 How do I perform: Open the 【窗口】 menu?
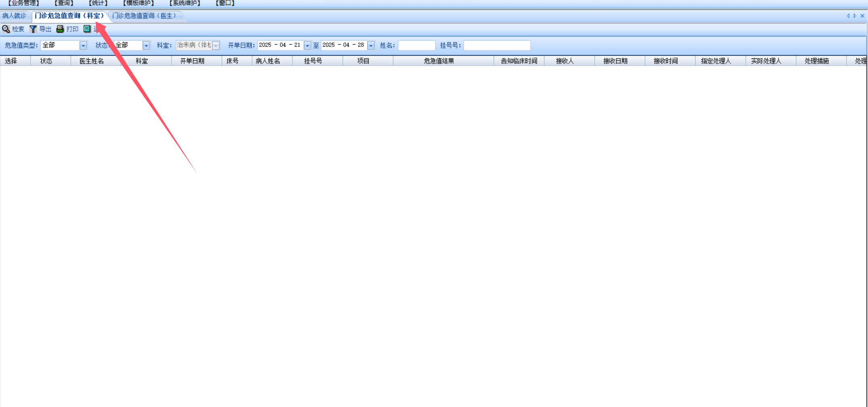coord(225,3)
